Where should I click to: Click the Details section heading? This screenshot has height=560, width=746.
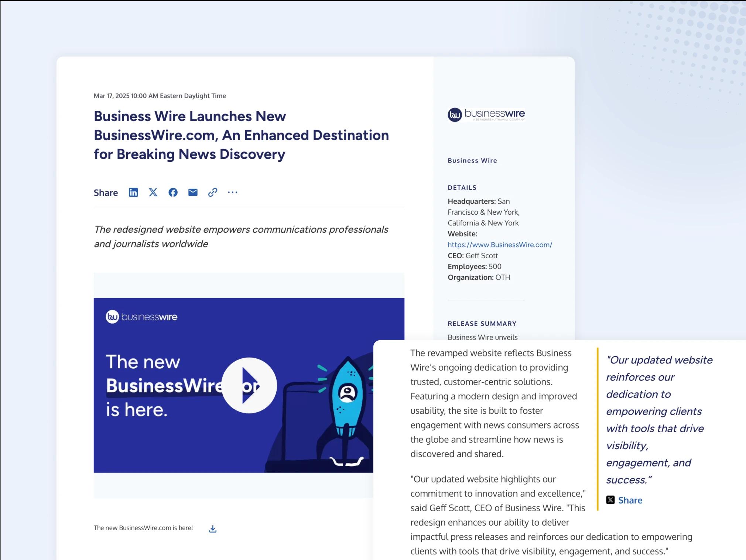point(462,188)
